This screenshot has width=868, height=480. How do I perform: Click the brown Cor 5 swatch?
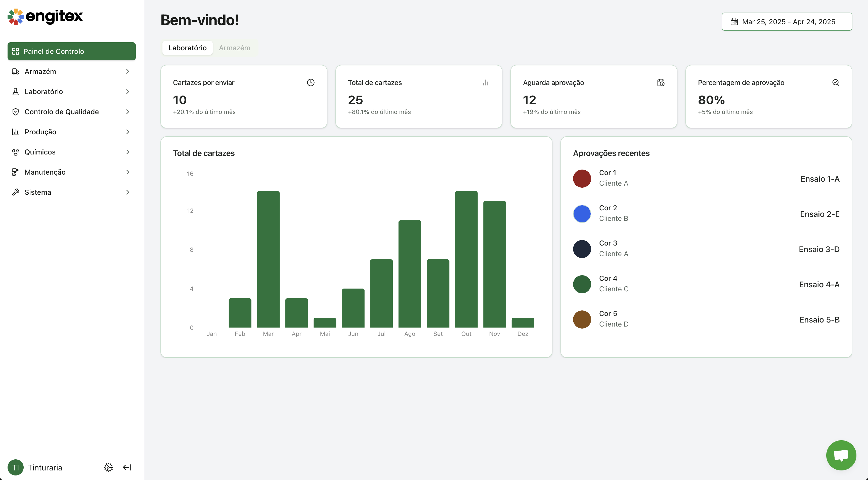[582, 319]
